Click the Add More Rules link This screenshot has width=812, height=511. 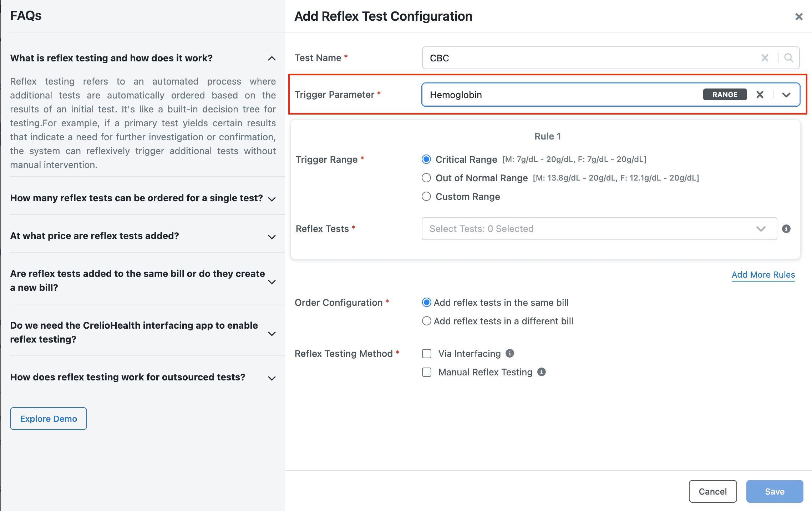[x=763, y=274]
